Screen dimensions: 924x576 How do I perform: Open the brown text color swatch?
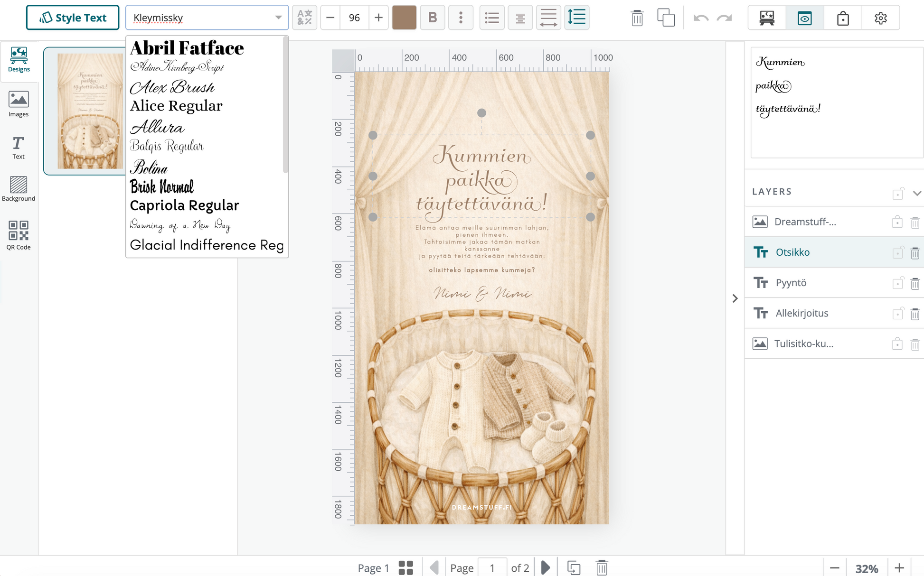click(404, 18)
